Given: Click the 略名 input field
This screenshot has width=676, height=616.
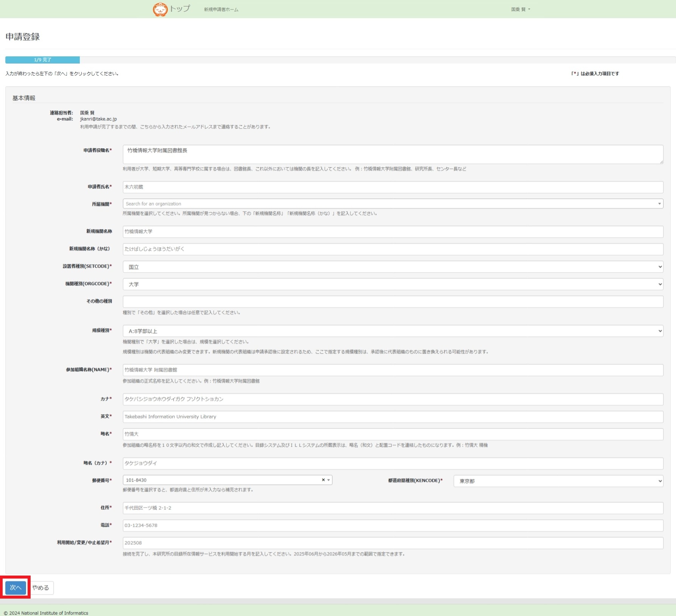Looking at the screenshot, I should (x=393, y=434).
